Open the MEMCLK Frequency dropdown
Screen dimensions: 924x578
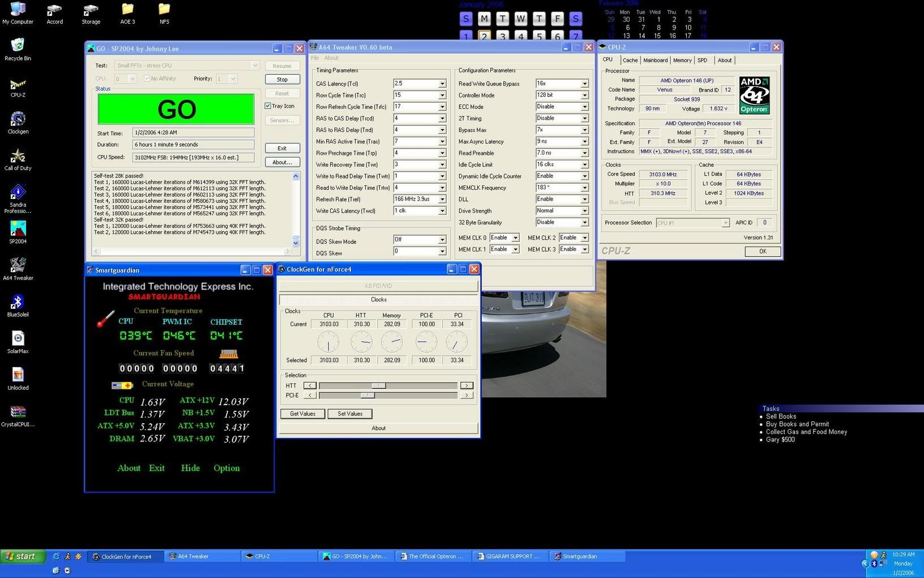pyautogui.click(x=584, y=188)
